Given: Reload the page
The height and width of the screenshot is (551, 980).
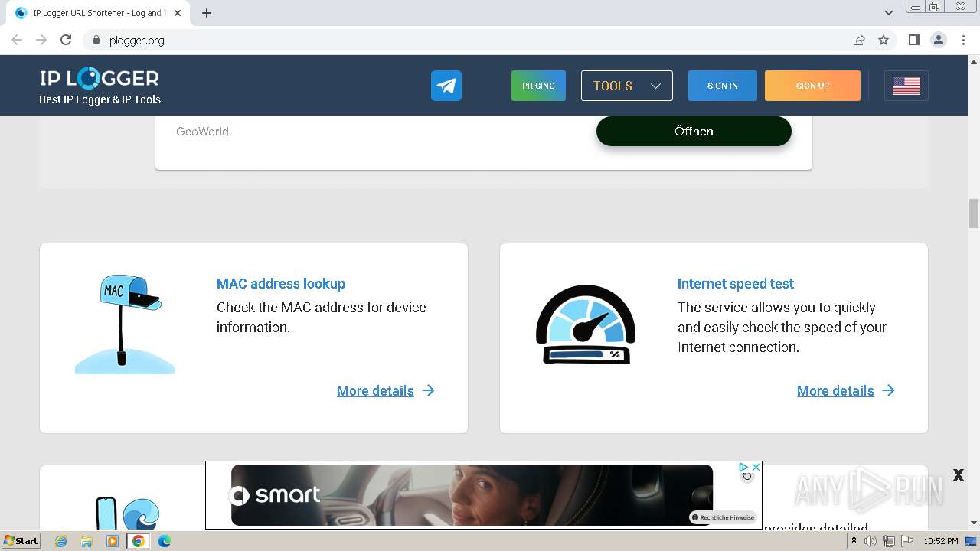Looking at the screenshot, I should 66,40.
